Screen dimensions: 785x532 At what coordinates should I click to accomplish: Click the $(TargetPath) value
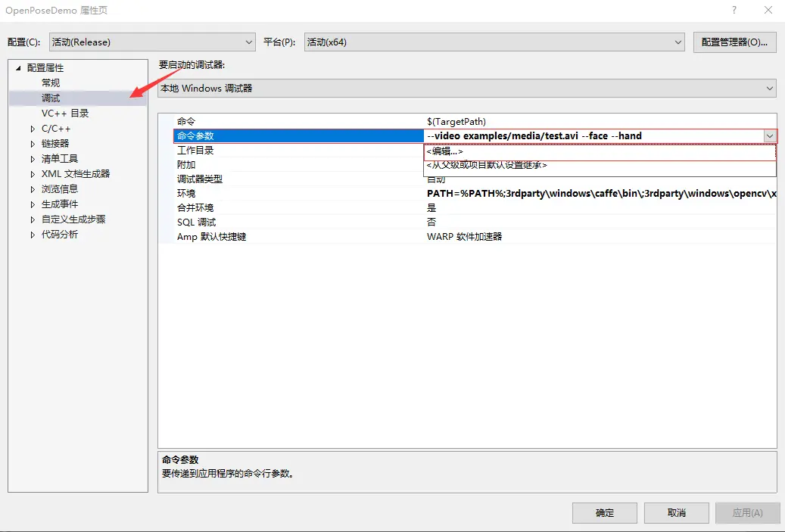(456, 122)
